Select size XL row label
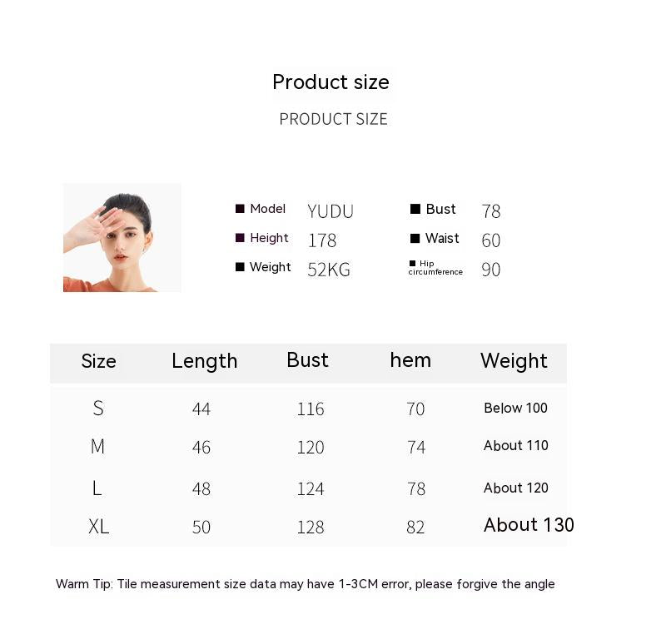Screen dimensions: 666x644 click(98, 527)
